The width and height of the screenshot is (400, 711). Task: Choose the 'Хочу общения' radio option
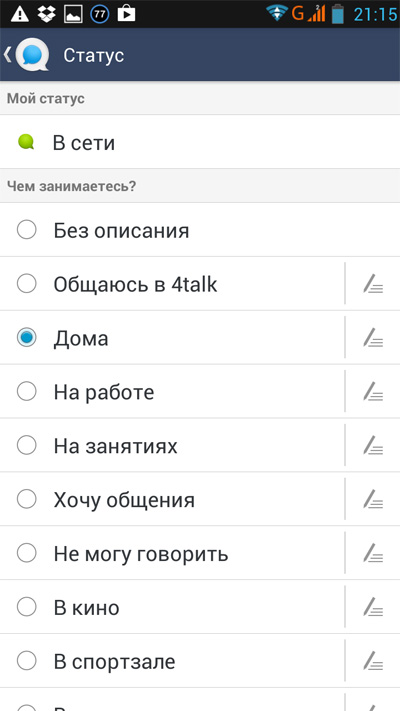click(x=26, y=499)
